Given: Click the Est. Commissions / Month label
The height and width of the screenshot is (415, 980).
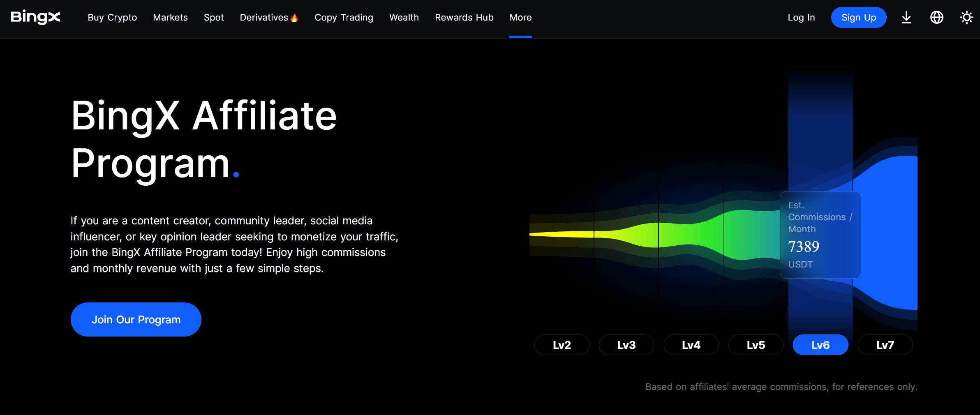Looking at the screenshot, I should coord(820,217).
